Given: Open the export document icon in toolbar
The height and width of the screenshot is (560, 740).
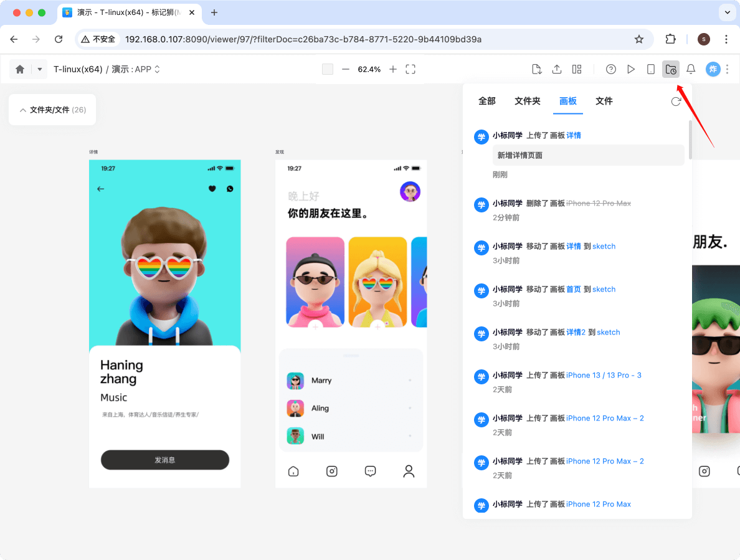Looking at the screenshot, I should click(536, 69).
